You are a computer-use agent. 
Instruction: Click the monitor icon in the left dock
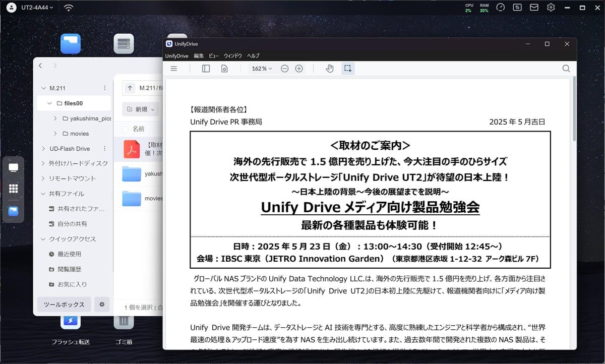14,167
